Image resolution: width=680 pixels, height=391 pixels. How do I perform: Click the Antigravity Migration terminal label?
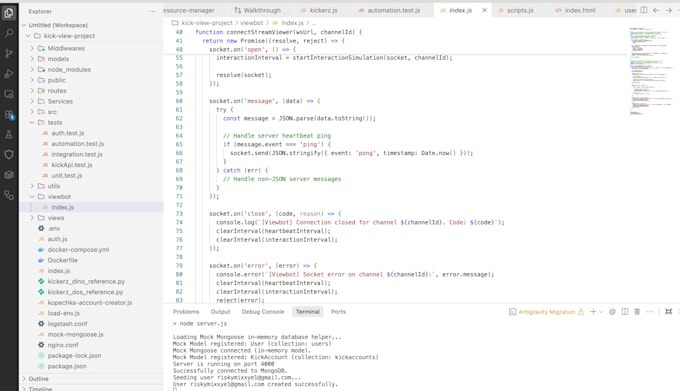[x=546, y=312]
